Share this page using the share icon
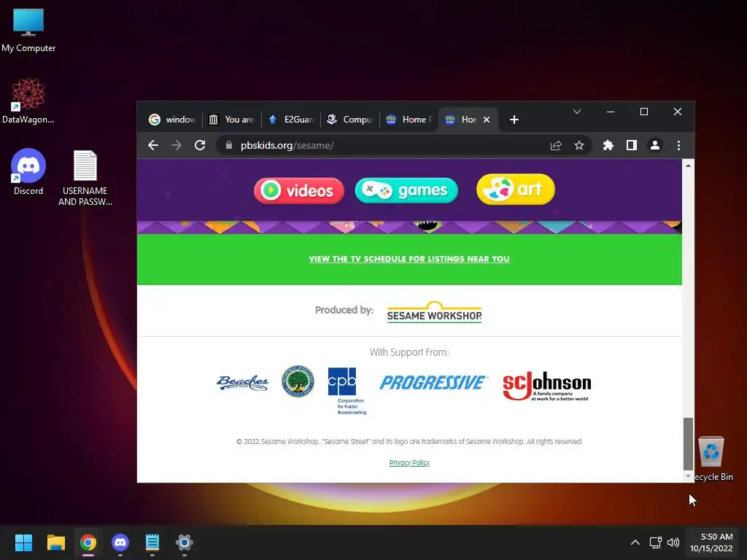This screenshot has width=747, height=560. [555, 145]
